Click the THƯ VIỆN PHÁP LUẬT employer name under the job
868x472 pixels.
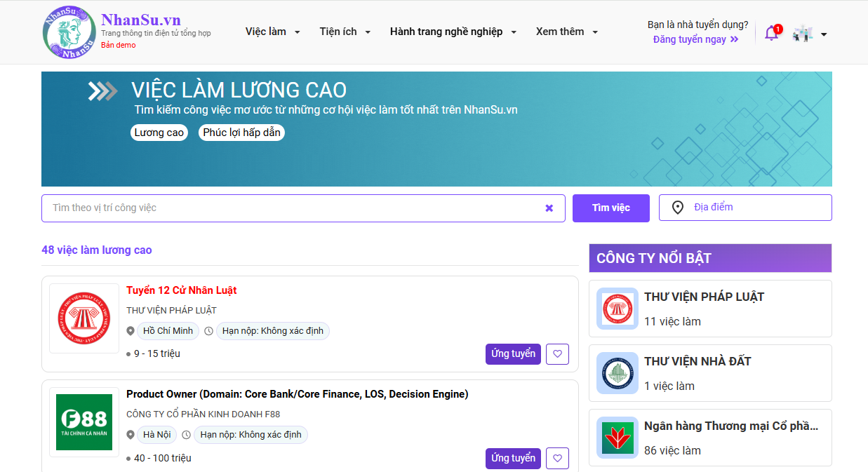click(171, 310)
